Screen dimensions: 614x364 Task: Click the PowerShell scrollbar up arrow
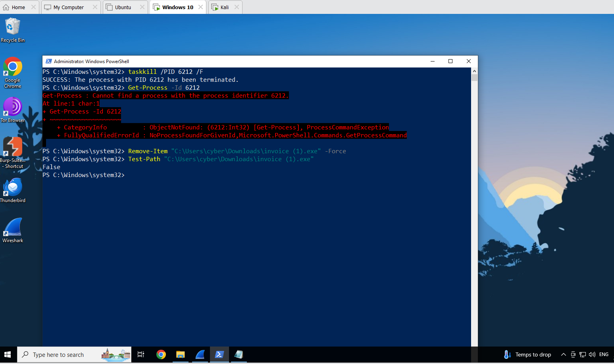coord(474,71)
